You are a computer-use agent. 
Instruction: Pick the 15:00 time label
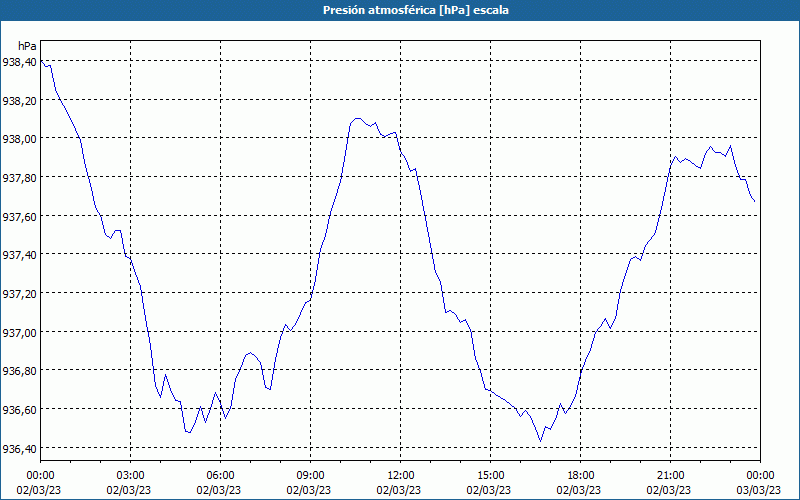[490, 476]
